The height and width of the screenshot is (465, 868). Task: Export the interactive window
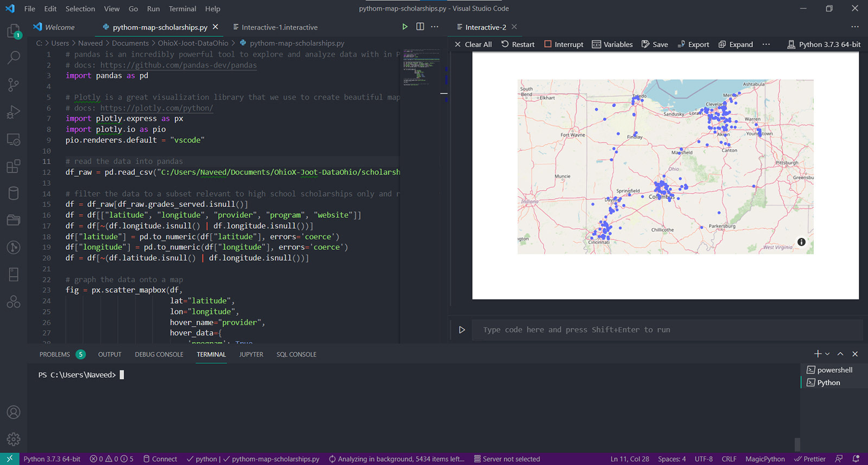coord(693,44)
